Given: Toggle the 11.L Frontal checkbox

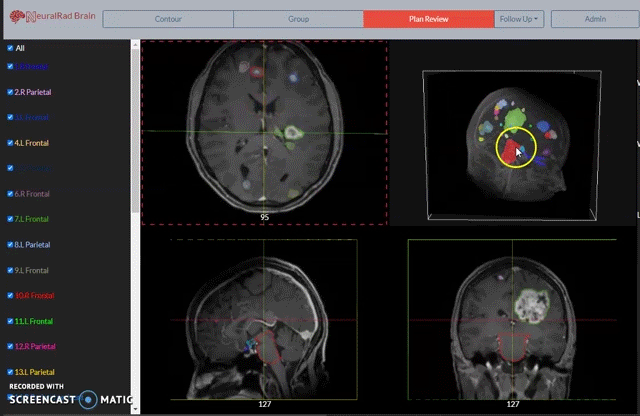Looking at the screenshot, I should click(x=10, y=321).
